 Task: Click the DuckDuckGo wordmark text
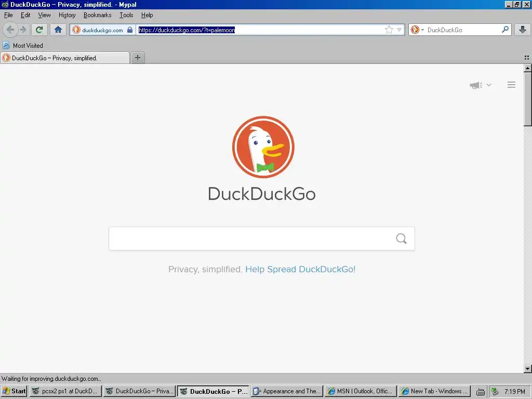pos(262,194)
